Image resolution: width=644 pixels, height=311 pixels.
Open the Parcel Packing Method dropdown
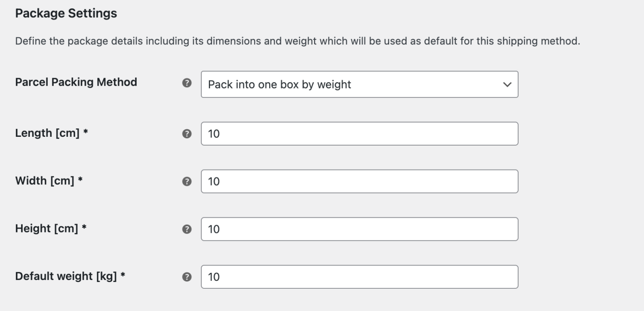click(x=359, y=84)
